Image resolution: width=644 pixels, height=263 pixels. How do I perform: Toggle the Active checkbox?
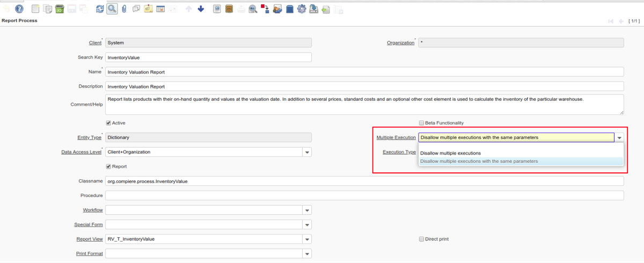click(108, 123)
